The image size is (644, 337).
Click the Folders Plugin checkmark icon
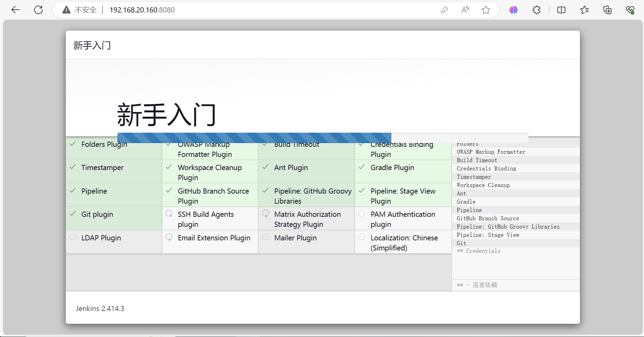(73, 144)
